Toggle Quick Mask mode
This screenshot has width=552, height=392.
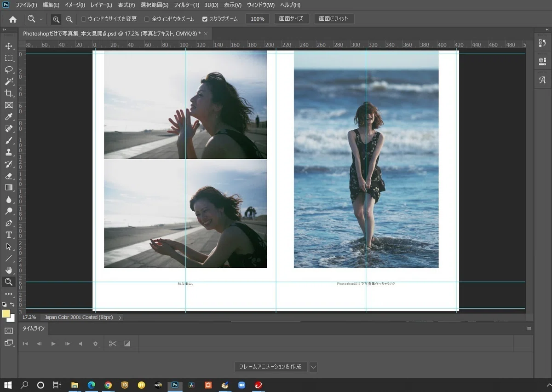point(9,331)
